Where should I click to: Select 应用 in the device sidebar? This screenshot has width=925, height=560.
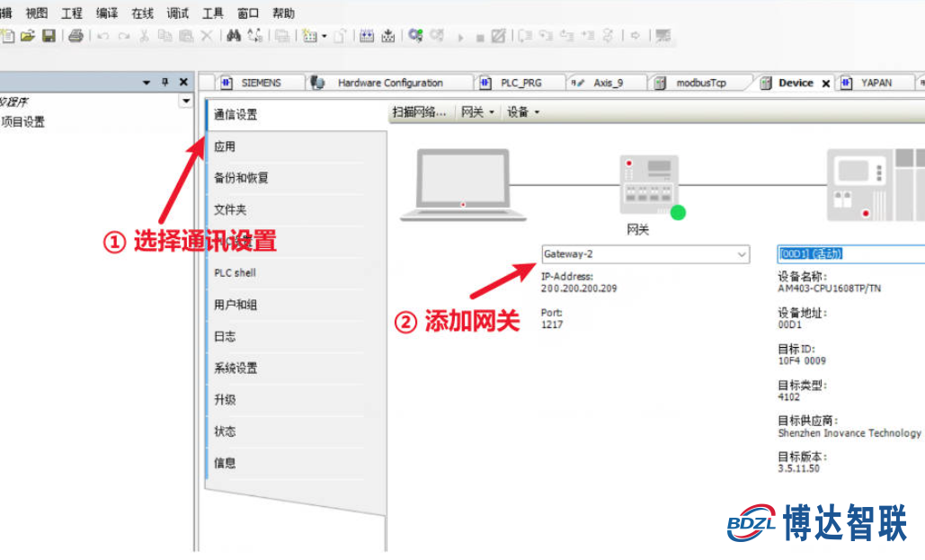tap(297, 147)
